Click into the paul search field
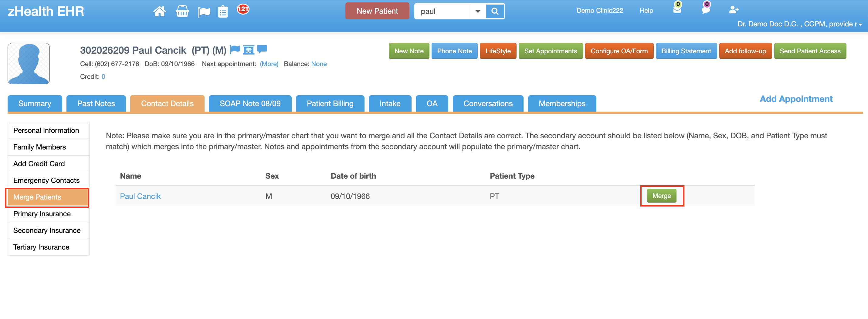This screenshot has width=868, height=319. click(x=443, y=12)
